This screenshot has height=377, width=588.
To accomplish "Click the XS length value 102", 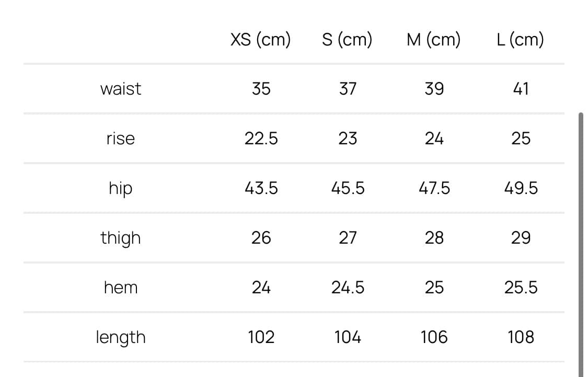I will (261, 337).
